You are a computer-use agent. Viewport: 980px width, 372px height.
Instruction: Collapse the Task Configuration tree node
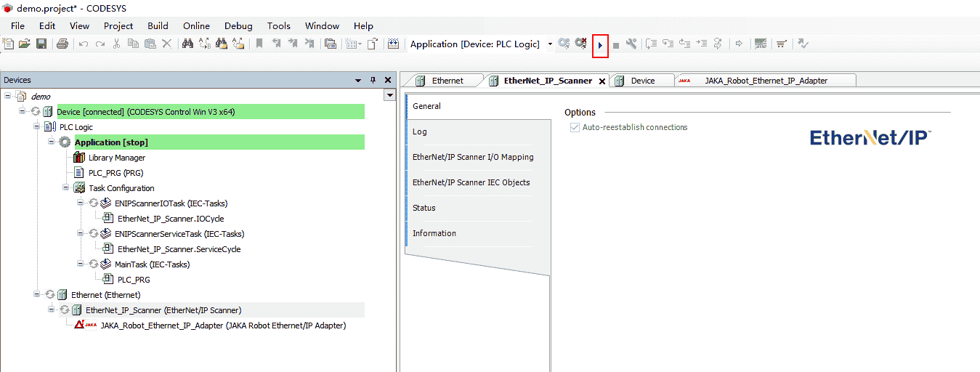[x=66, y=187]
